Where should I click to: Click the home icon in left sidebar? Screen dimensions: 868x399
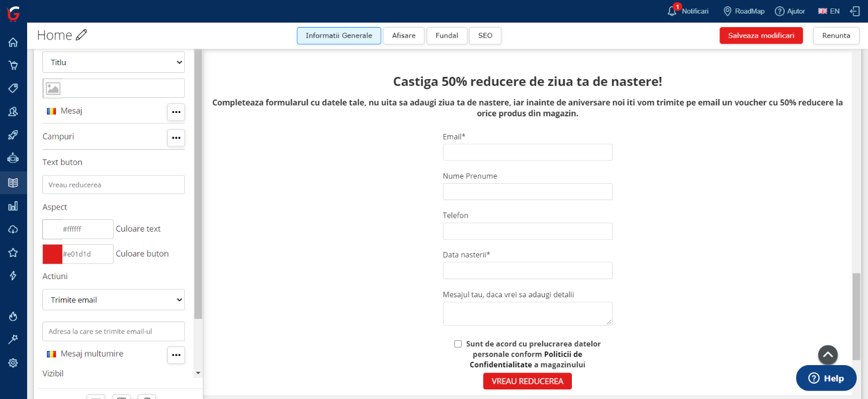point(13,42)
